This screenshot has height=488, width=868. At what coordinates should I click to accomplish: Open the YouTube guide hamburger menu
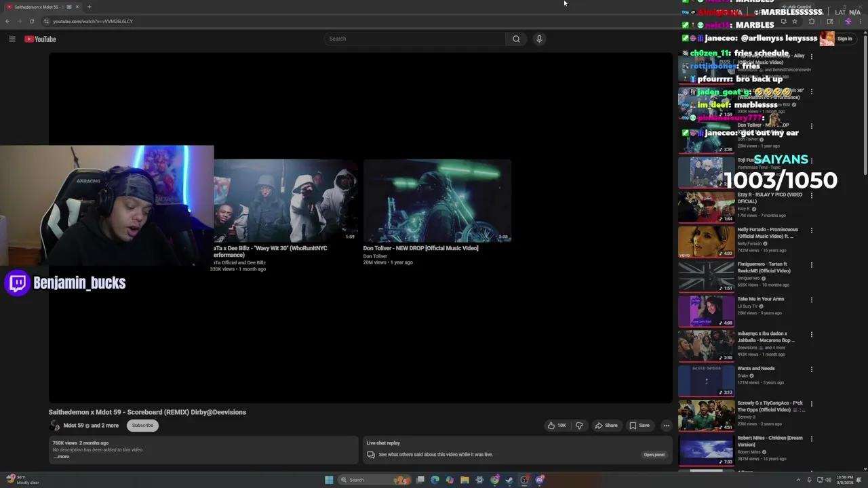(12, 39)
